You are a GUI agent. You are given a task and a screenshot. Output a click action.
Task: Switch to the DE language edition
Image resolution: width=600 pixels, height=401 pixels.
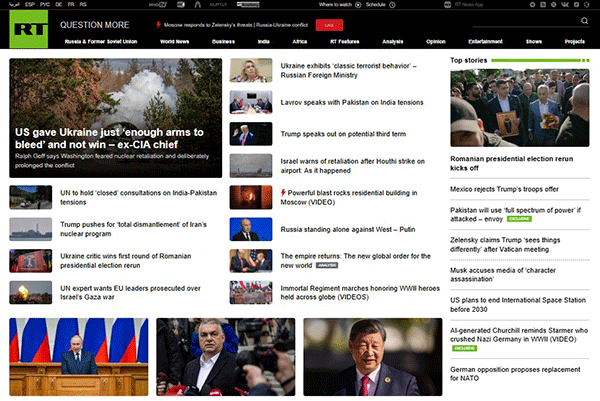[59, 5]
